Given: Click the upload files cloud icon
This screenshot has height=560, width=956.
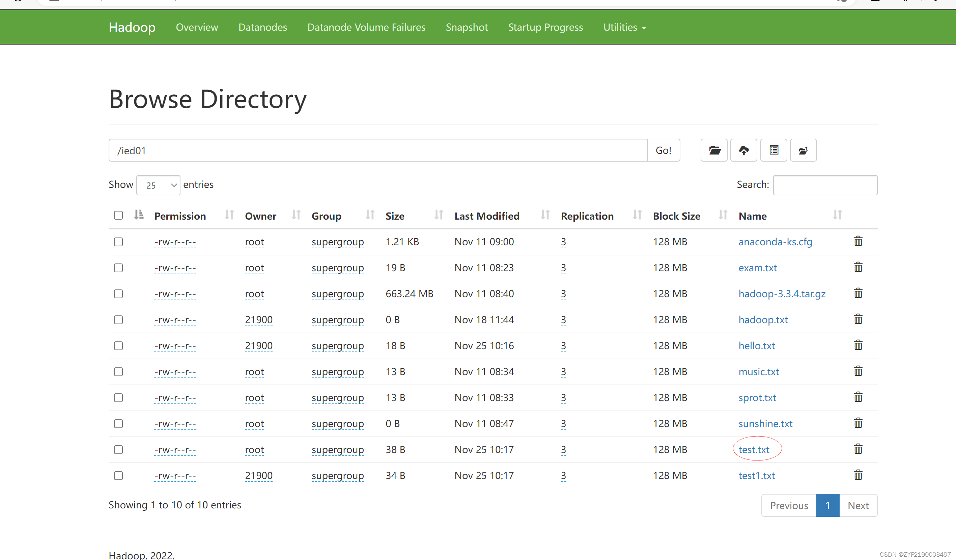Looking at the screenshot, I should pyautogui.click(x=743, y=150).
